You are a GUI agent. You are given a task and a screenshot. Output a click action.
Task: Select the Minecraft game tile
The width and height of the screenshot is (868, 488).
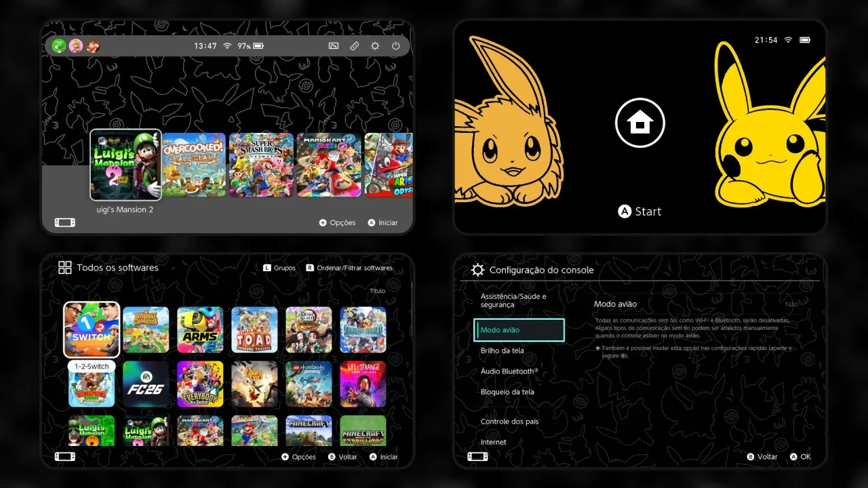point(309,430)
